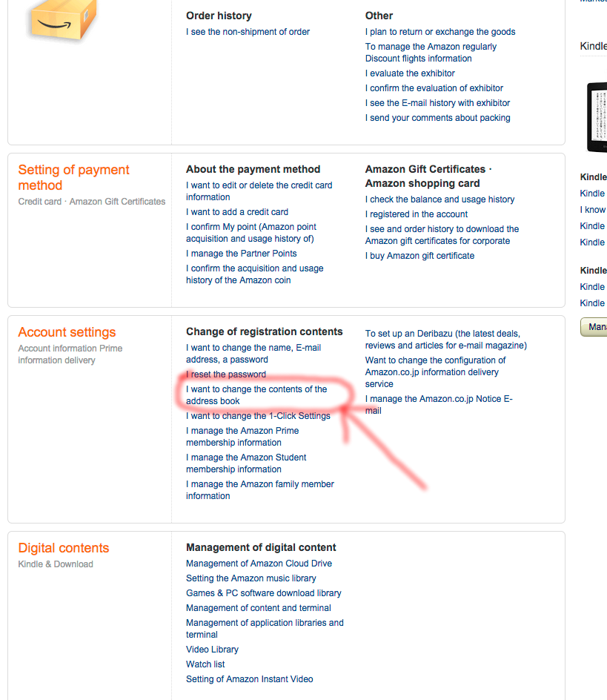Open 'Management of Amazon Cloud Drive'

coord(259,564)
